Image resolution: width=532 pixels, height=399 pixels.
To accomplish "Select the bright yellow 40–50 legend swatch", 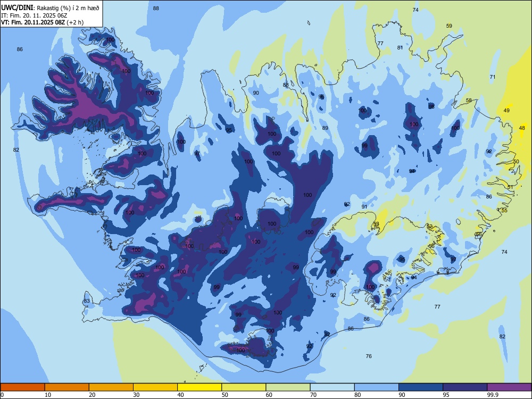I will pos(199,387).
